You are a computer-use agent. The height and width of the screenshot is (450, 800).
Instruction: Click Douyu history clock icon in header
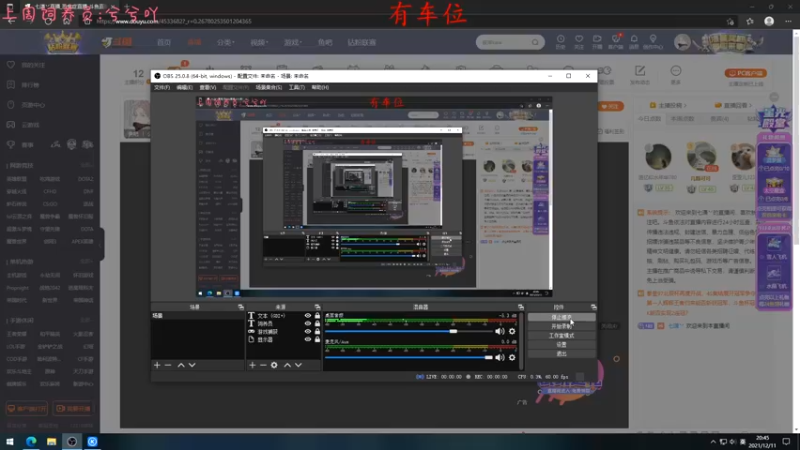pos(561,41)
